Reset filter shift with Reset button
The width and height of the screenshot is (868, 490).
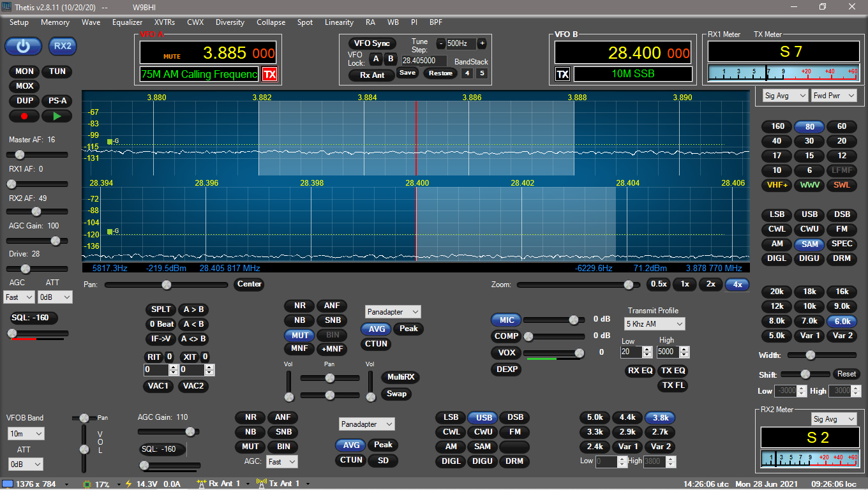(846, 374)
